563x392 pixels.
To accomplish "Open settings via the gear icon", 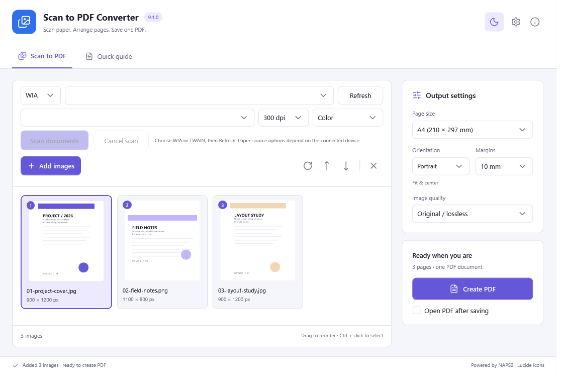I will [516, 22].
